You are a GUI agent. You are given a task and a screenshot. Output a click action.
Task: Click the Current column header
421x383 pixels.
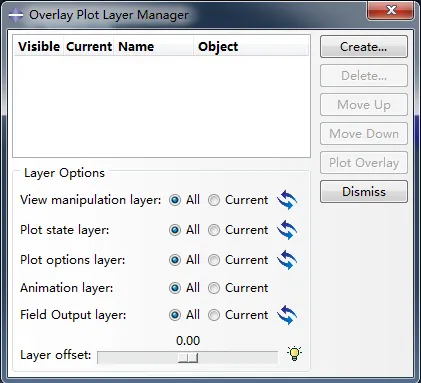pos(89,47)
